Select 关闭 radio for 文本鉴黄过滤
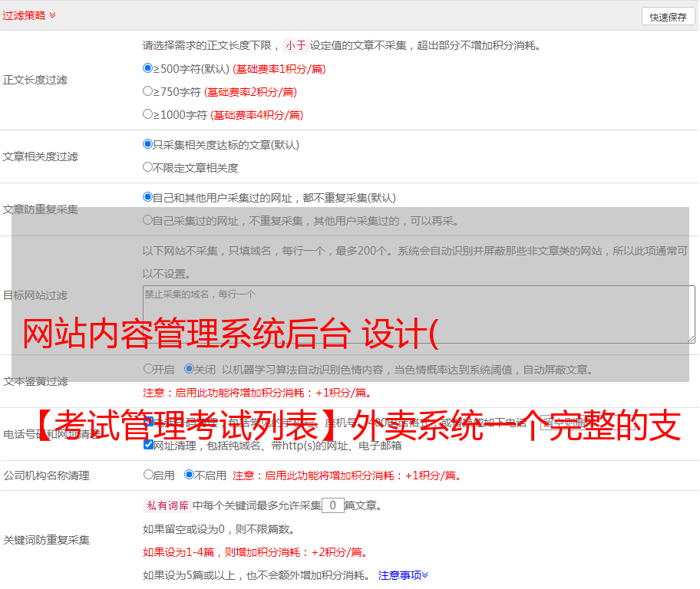Viewport: 700px width, 589px height. [189, 369]
